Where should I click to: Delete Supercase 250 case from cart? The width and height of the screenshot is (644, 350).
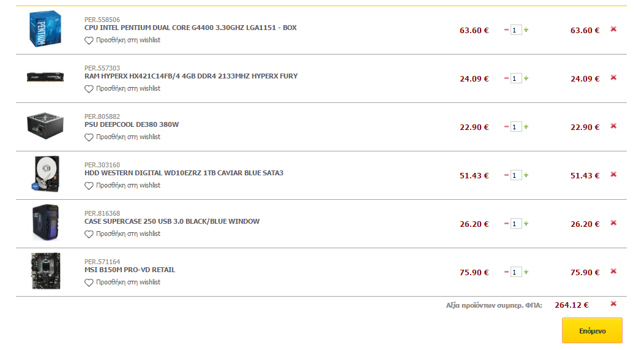[613, 223]
